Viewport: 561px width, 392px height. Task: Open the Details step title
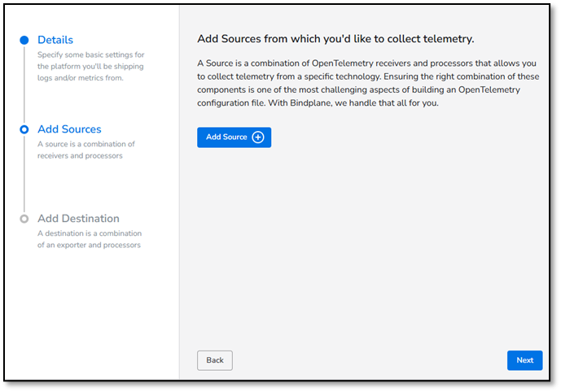tap(55, 40)
